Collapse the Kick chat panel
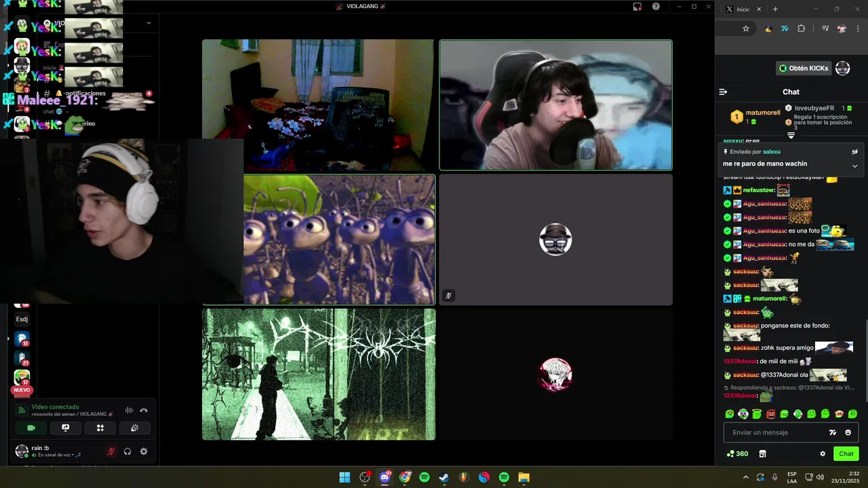 point(723,91)
